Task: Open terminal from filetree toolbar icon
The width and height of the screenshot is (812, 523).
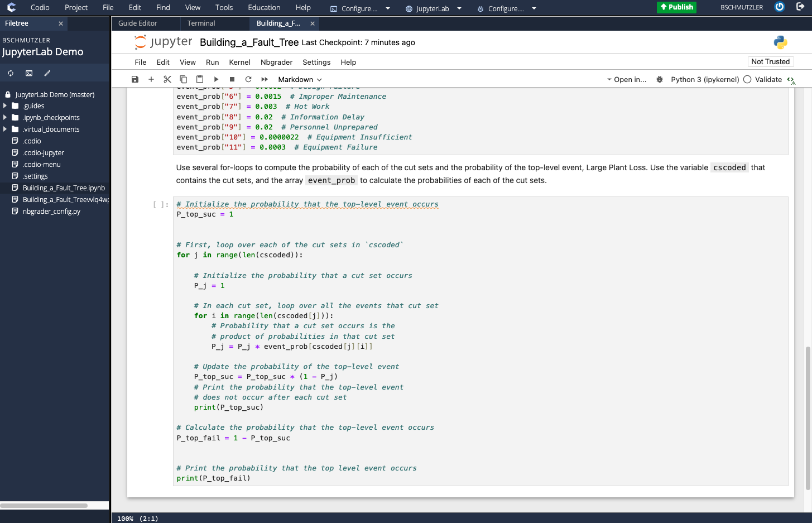Action: pyautogui.click(x=29, y=73)
